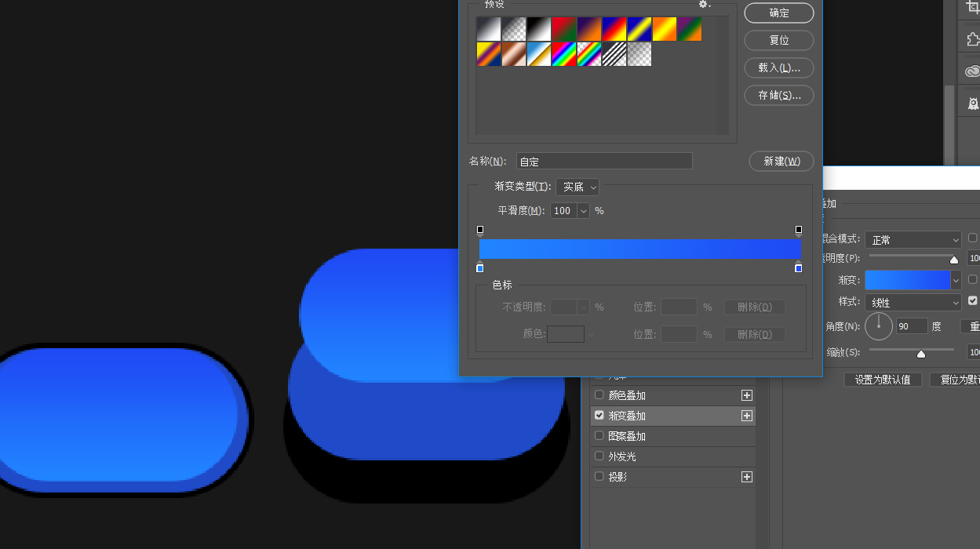Uncheck the 渐变叠加 checkbox
This screenshot has width=980, height=549.
point(599,415)
